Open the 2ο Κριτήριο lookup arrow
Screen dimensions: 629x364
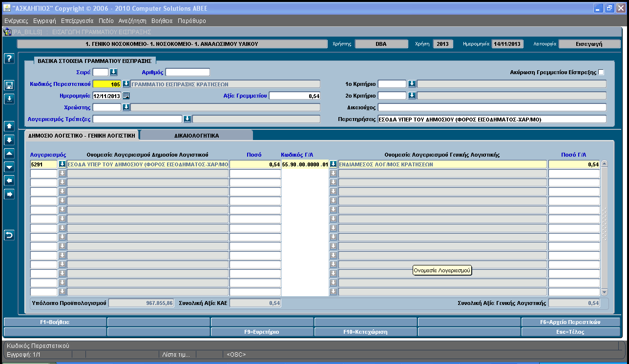[x=412, y=96]
